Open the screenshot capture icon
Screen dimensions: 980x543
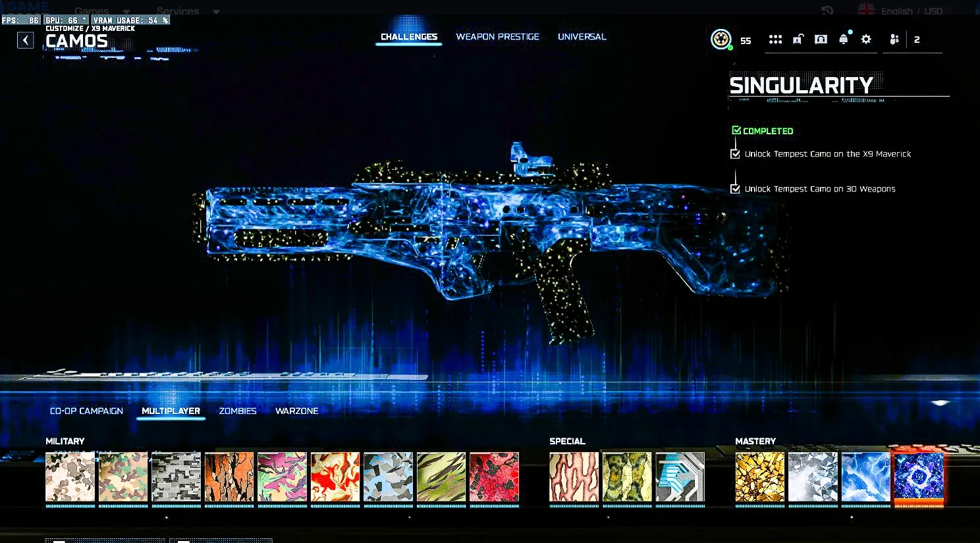[820, 39]
